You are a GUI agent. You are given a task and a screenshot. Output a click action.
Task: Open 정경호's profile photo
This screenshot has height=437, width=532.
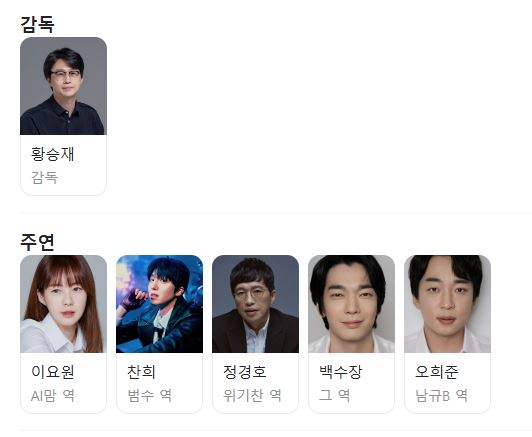(x=255, y=304)
